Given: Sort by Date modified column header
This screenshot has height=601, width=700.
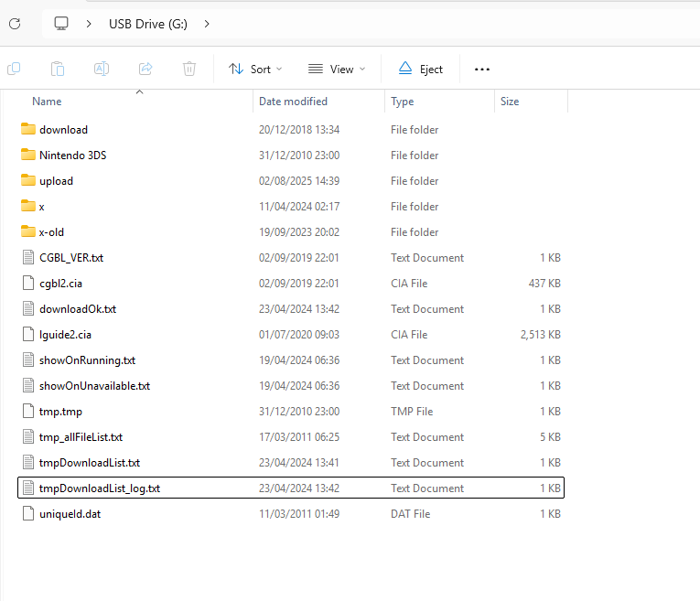Looking at the screenshot, I should point(293,102).
